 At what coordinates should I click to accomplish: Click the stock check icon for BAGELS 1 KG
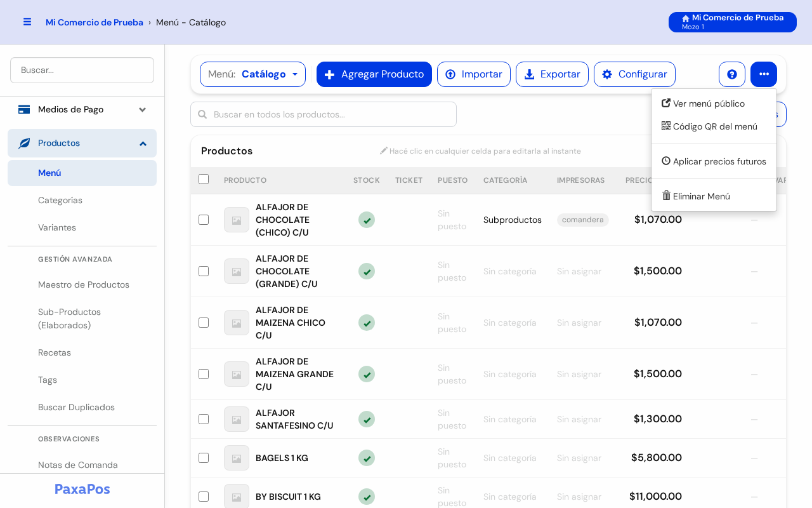(x=367, y=458)
